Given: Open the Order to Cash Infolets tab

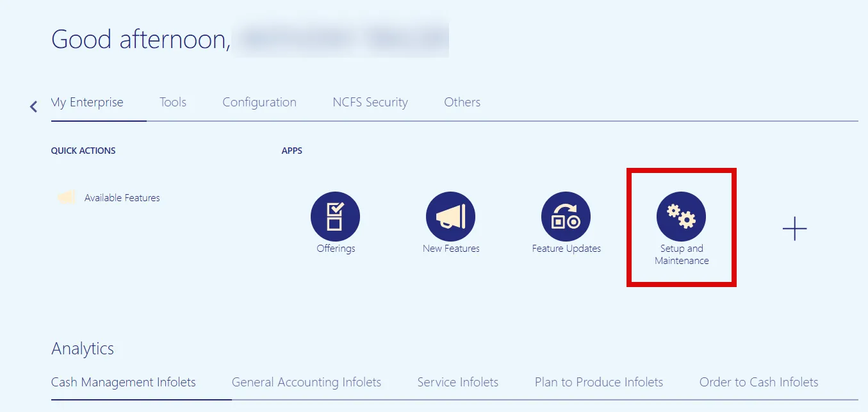Looking at the screenshot, I should (759, 383).
